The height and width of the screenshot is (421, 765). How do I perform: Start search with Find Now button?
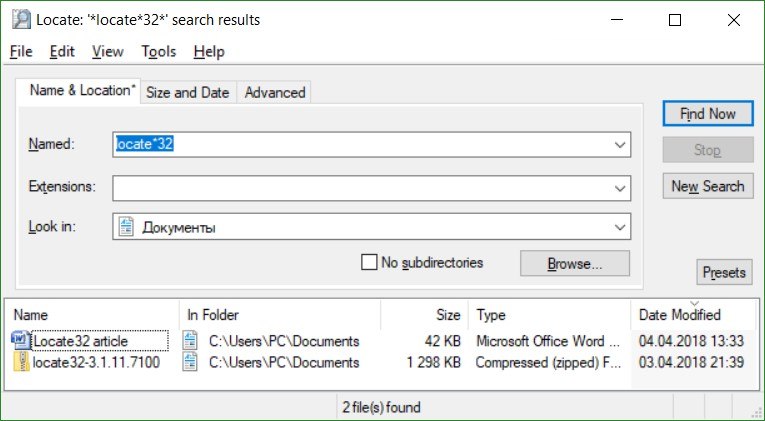708,114
